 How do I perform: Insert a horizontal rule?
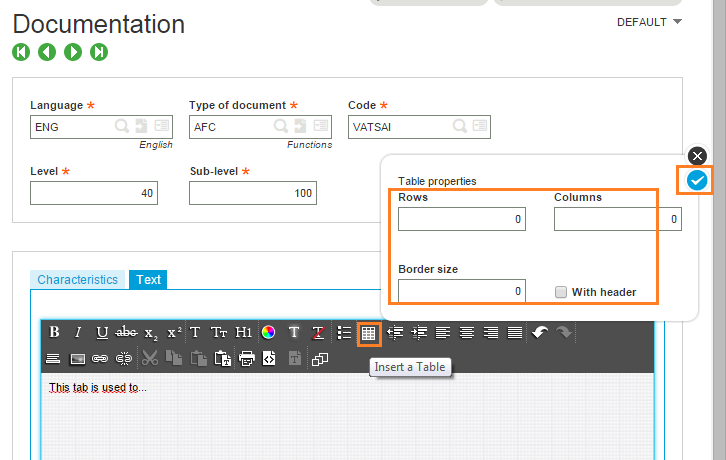tap(53, 359)
